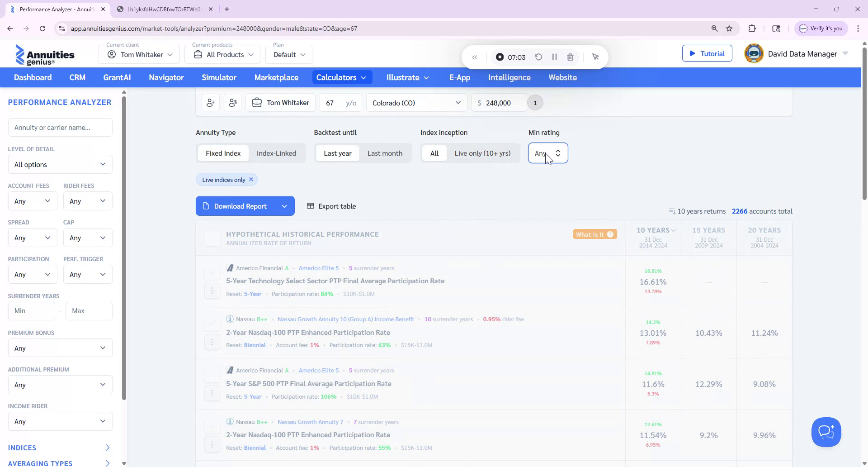Open the chat assistant bubble
Viewport: 868px width, 467px height.
coord(826,432)
